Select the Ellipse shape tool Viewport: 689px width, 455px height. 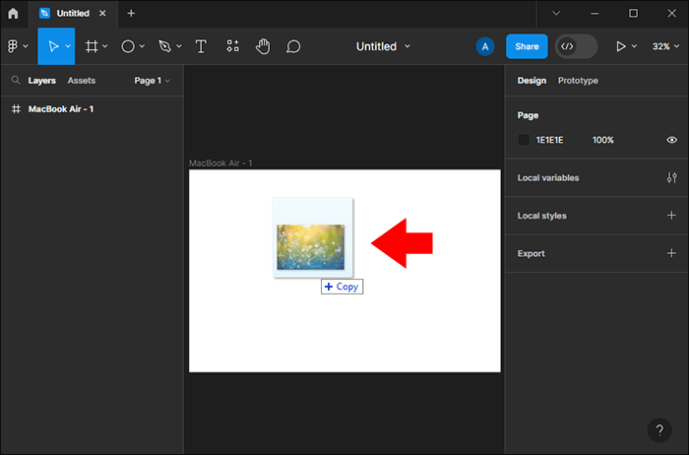[128, 46]
